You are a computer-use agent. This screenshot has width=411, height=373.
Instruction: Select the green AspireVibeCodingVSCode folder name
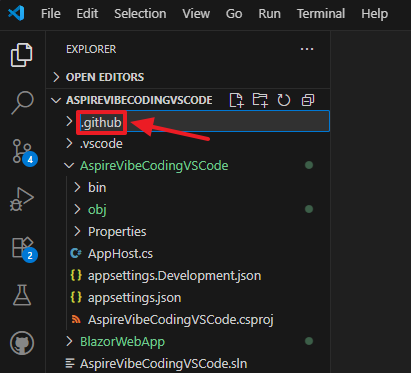pyautogui.click(x=154, y=166)
